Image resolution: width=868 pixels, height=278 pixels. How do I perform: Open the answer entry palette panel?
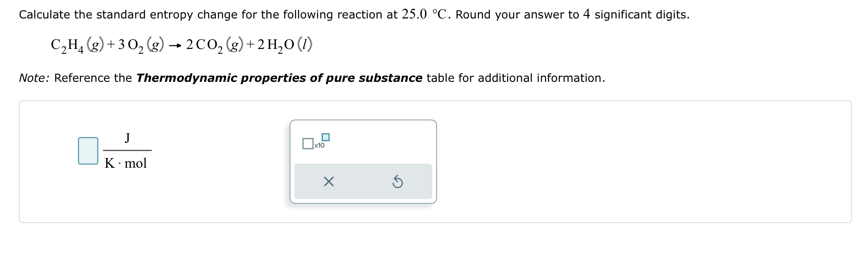[363, 160]
